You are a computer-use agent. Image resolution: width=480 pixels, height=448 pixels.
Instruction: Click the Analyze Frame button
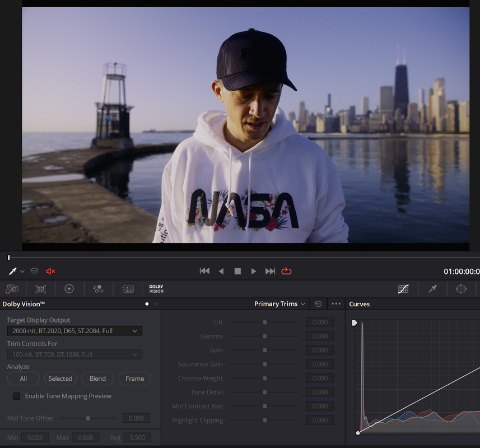pyautogui.click(x=134, y=379)
